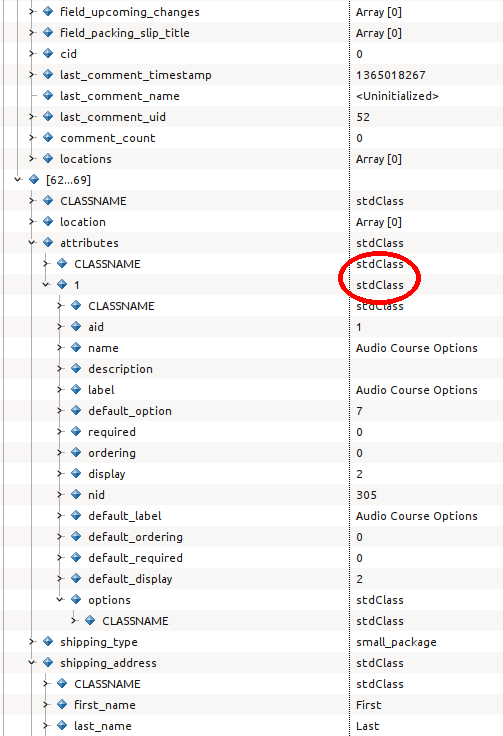Image resolution: width=503 pixels, height=736 pixels.
Task: Click the value 1365018267
Action: pos(390,75)
